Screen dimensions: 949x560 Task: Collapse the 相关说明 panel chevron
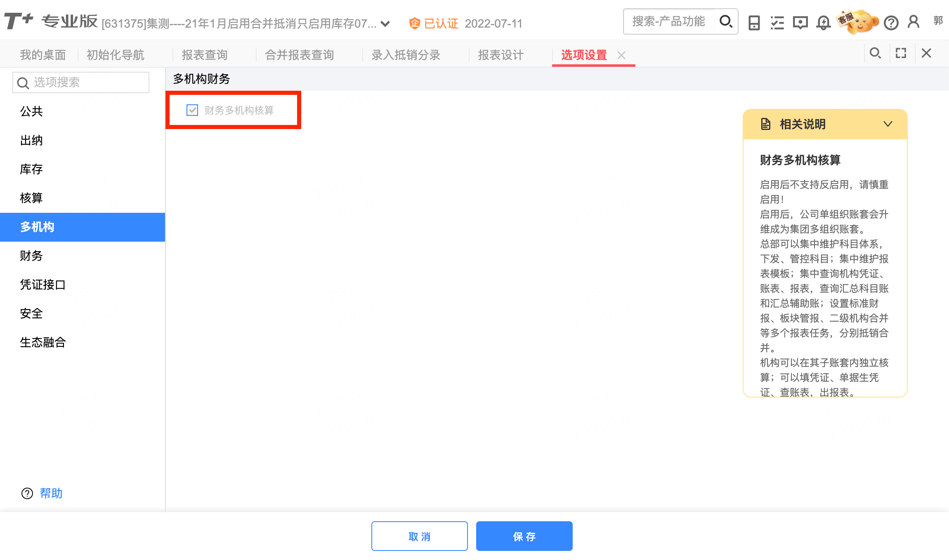click(888, 124)
